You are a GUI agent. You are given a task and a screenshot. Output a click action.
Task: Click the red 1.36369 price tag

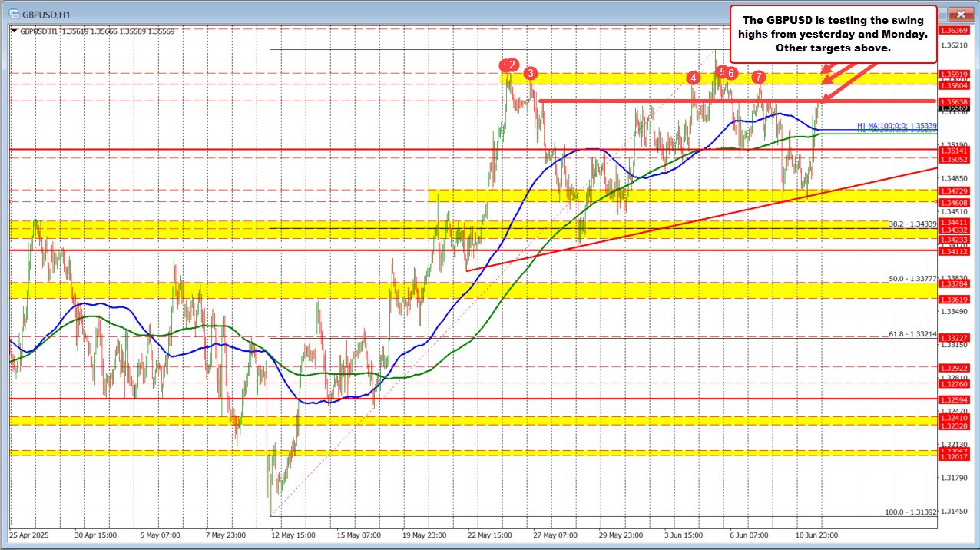[955, 30]
